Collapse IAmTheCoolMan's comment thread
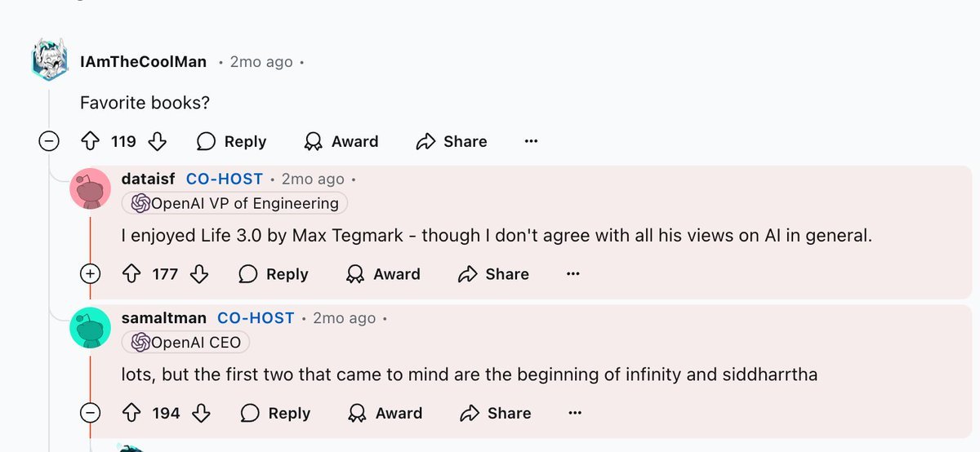The height and width of the screenshot is (452, 980). (x=49, y=142)
